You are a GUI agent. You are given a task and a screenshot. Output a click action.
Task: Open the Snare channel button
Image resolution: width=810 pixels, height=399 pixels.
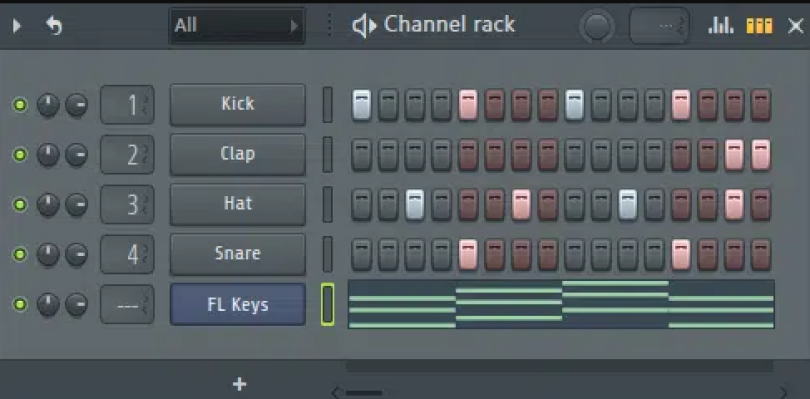pos(238,254)
